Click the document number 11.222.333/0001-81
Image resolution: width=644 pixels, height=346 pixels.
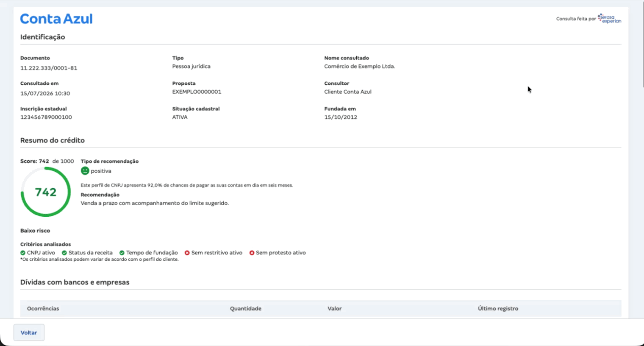pyautogui.click(x=49, y=68)
